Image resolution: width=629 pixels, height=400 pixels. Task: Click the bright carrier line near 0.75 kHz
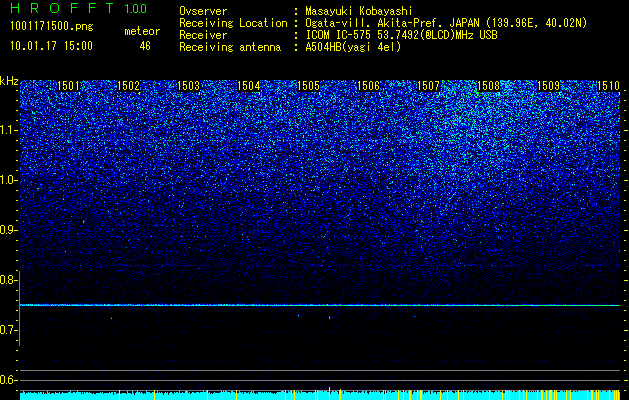(320, 305)
